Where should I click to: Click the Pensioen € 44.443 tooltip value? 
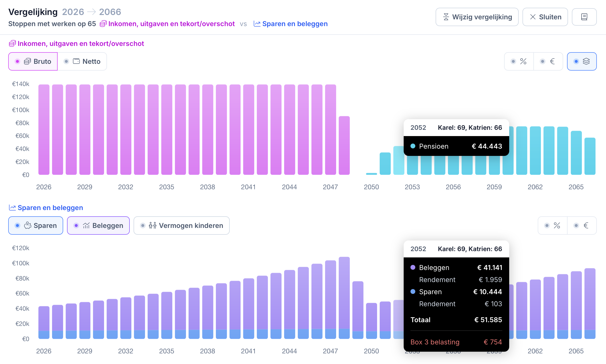tap(487, 146)
